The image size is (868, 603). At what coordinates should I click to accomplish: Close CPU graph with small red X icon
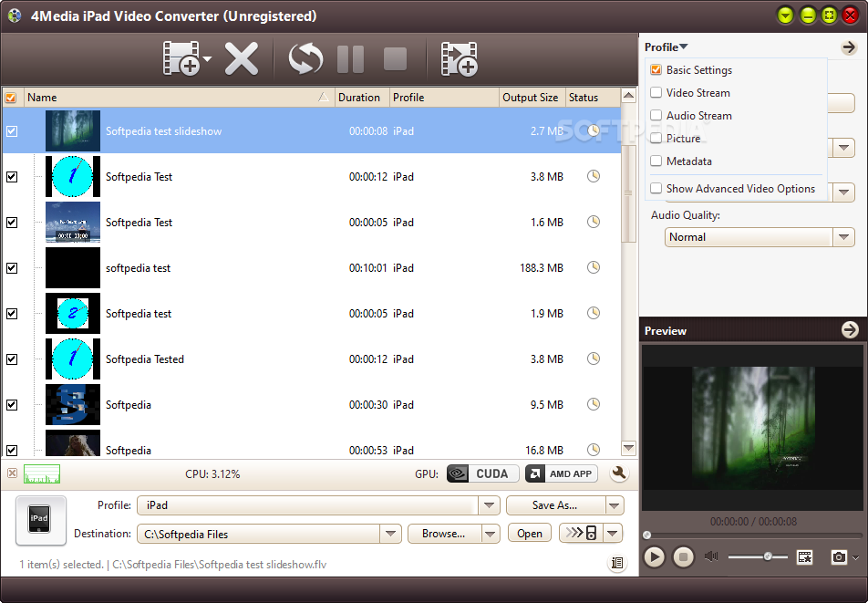(x=12, y=473)
